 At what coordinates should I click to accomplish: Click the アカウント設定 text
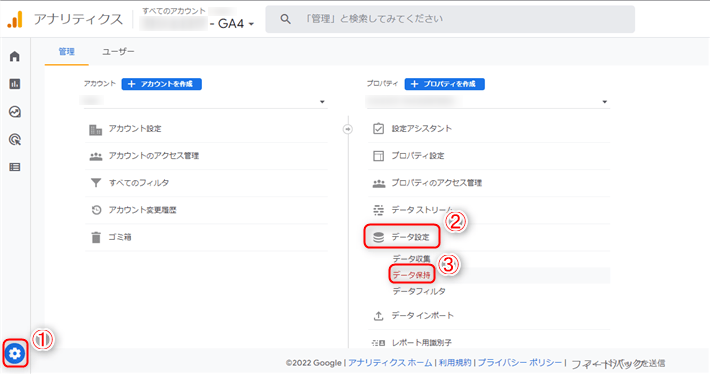tap(135, 129)
